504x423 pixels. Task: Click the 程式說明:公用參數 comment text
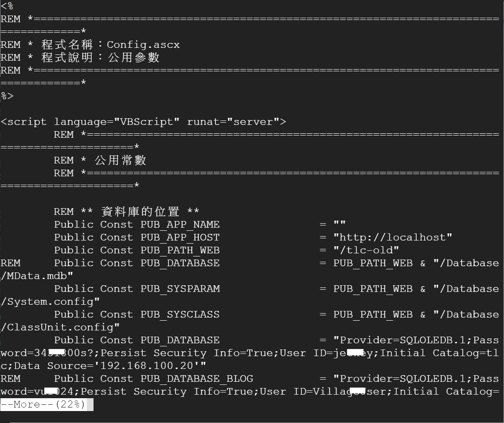pyautogui.click(x=100, y=58)
